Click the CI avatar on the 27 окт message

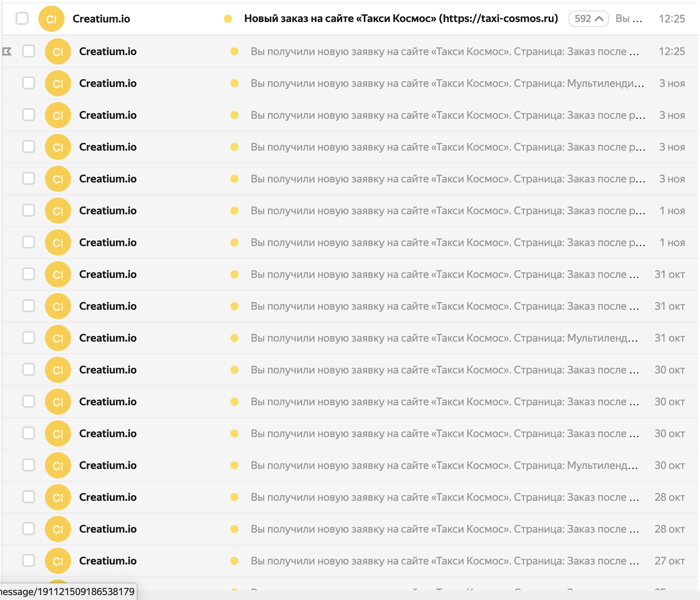pos(58,561)
